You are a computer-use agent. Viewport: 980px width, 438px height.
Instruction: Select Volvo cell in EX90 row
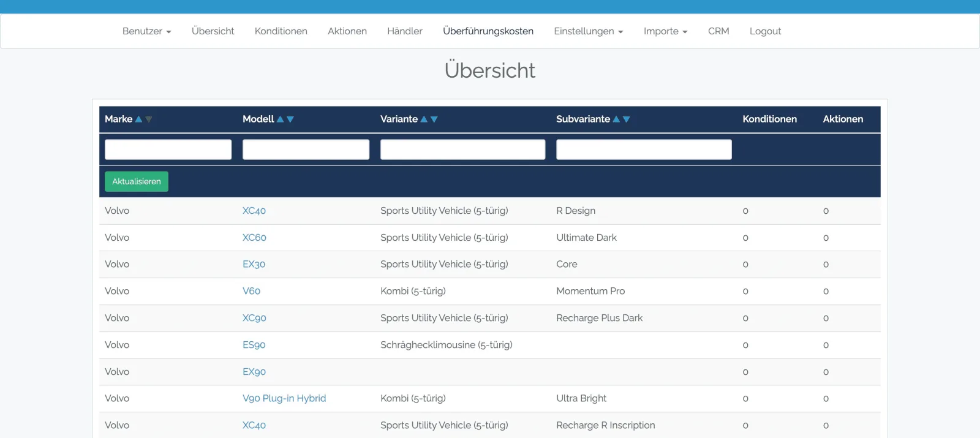pos(117,372)
